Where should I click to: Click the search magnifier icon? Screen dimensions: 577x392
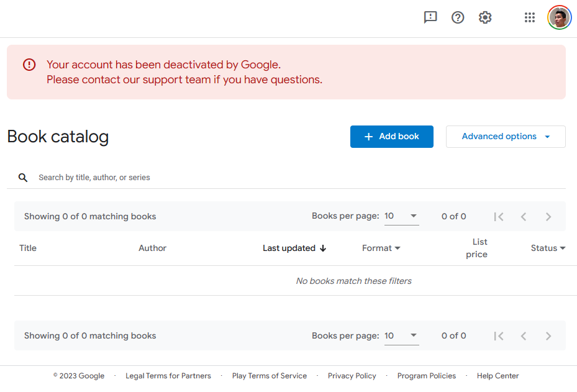pyautogui.click(x=23, y=178)
